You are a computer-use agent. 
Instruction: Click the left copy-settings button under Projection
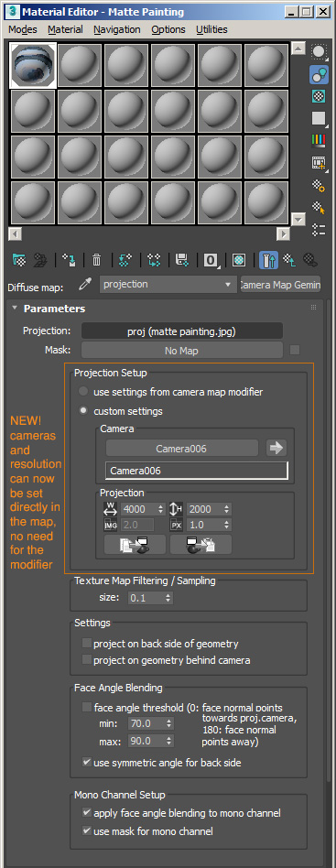click(x=135, y=545)
